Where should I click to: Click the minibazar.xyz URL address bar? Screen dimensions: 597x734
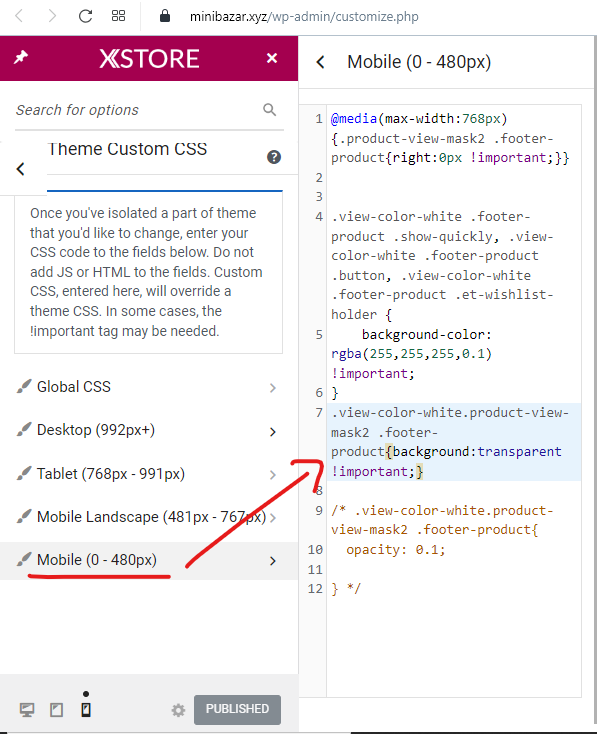pos(304,17)
